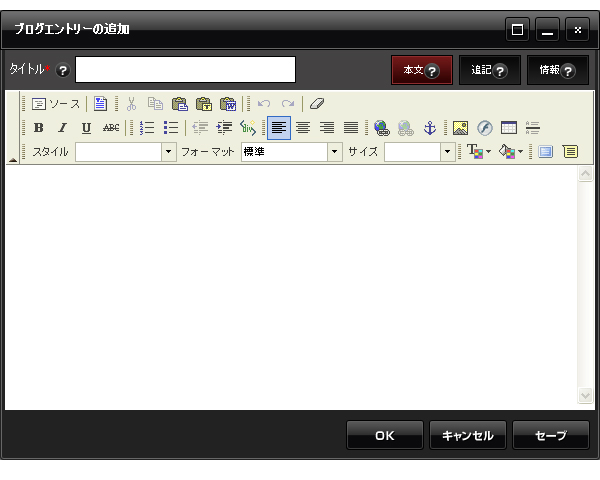This screenshot has width=600, height=480.
Task: Toggle Italic formatting
Action: point(62,128)
